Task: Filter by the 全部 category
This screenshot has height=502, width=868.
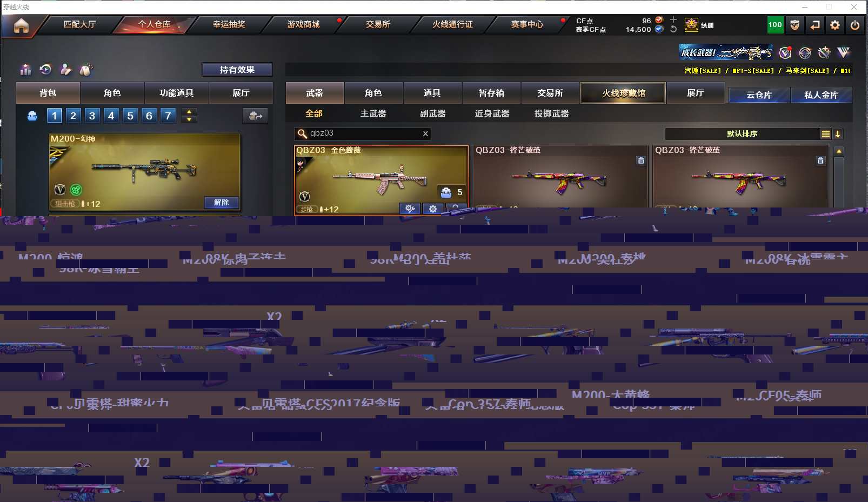Action: pos(314,113)
